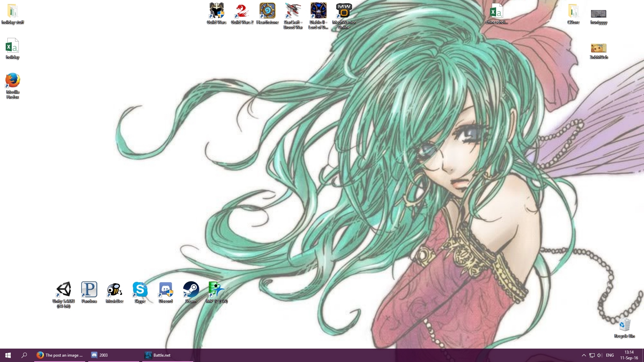Change ENG input language

tap(610, 355)
